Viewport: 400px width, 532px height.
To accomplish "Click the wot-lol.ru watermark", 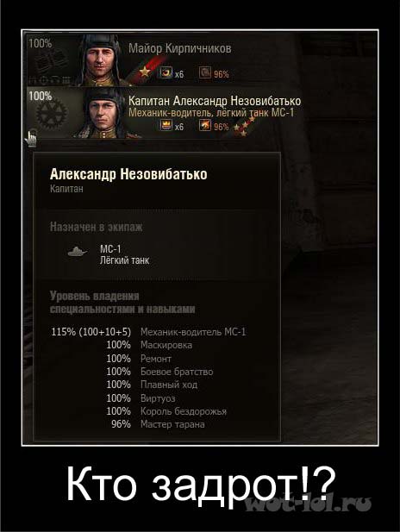I will [x=308, y=504].
